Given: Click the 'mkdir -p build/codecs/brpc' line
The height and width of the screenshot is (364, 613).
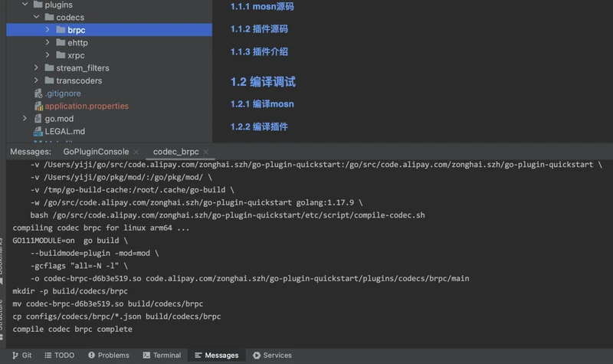Looking at the screenshot, I should click(70, 291).
